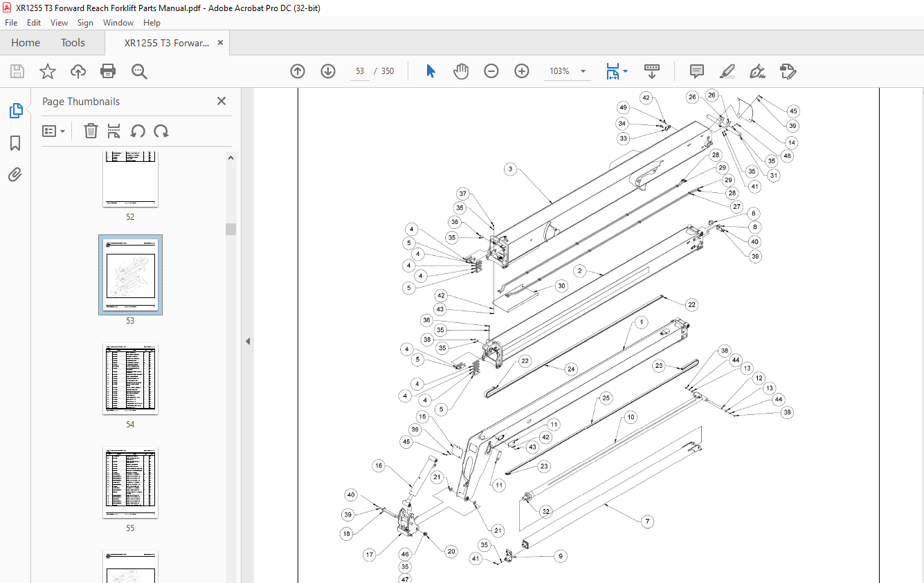Select the Highlight text pen tool
Image resolution: width=924 pixels, height=583 pixels.
[x=727, y=71]
